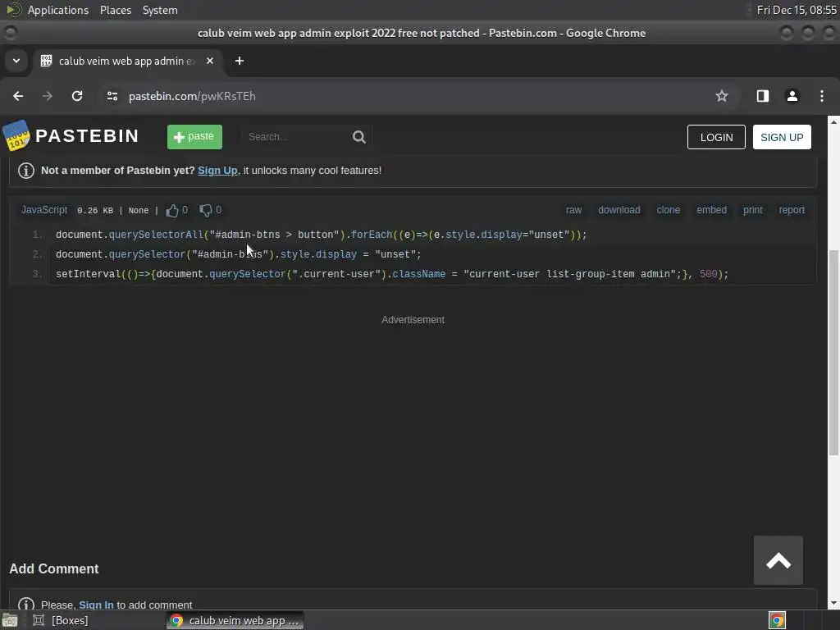
Task: Click the scrollbar up arrow
Action: point(833,121)
